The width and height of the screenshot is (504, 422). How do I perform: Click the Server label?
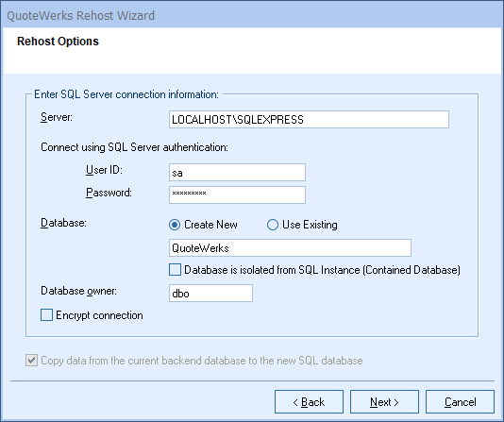tap(57, 117)
